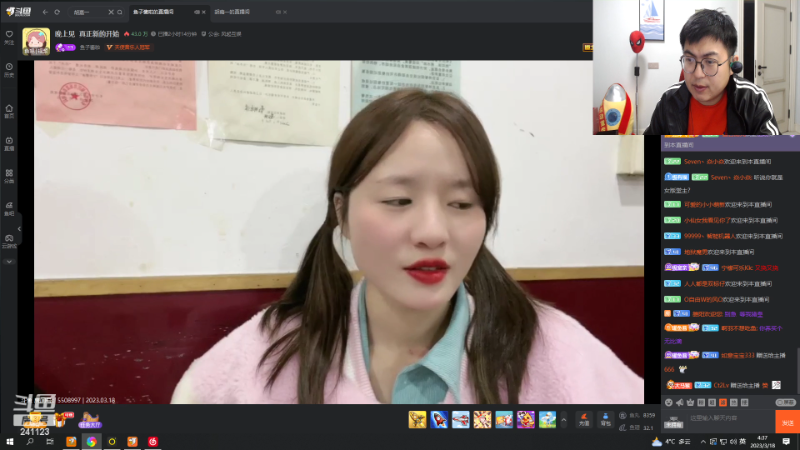Open the Windows notification center
The image size is (800, 450).
(786, 442)
